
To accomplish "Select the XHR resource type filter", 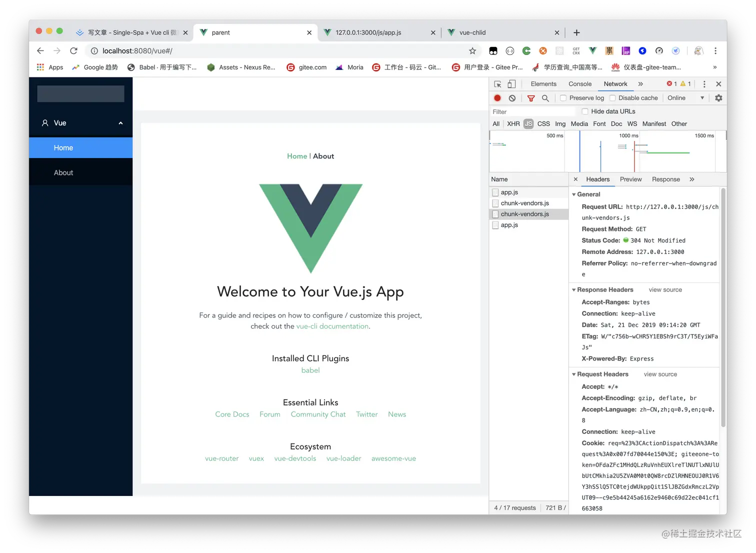I will [513, 123].
